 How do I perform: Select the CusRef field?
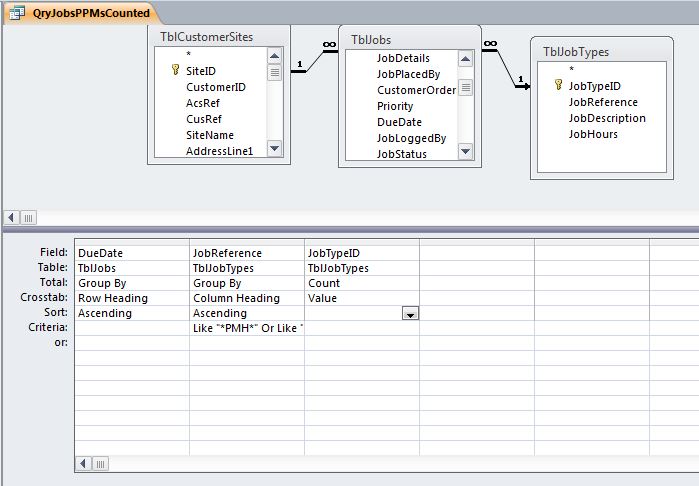204,119
